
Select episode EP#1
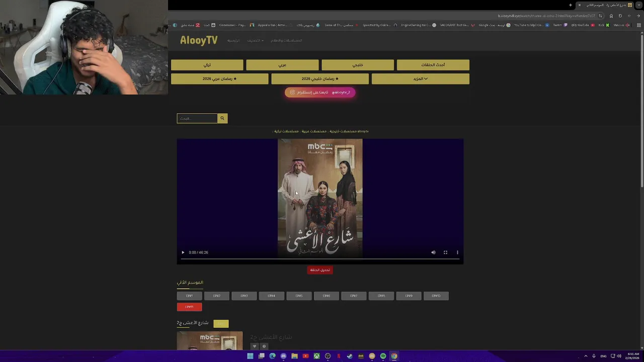pos(189,296)
